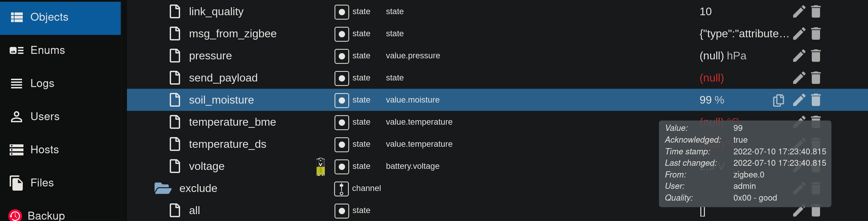Select the voltage state item

207,166
